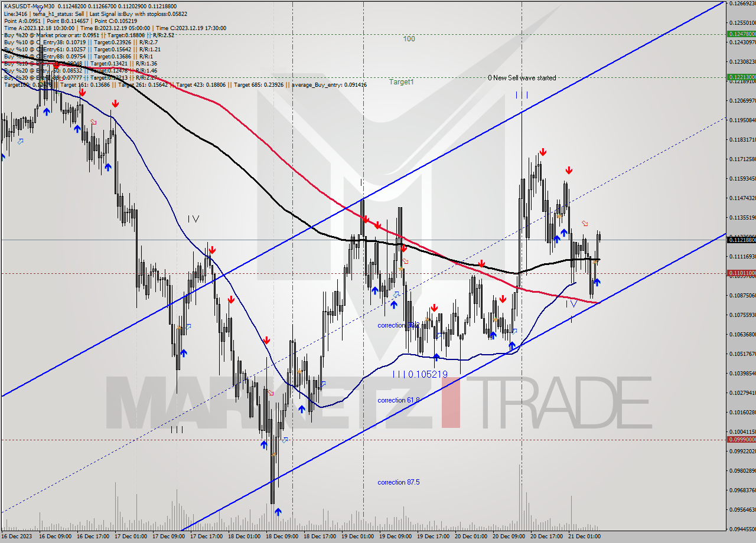
Task: Click the 0.10636 tick on the price axis
Action: [742, 334]
